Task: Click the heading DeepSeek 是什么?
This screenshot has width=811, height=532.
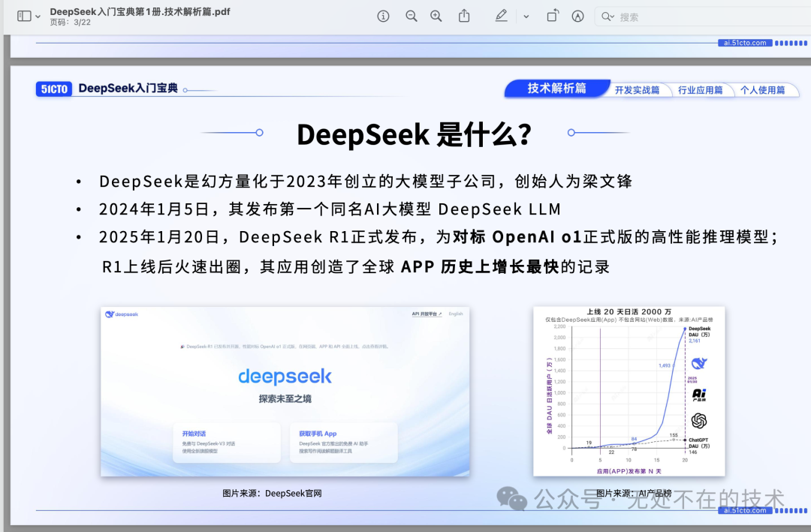Action: (x=415, y=134)
